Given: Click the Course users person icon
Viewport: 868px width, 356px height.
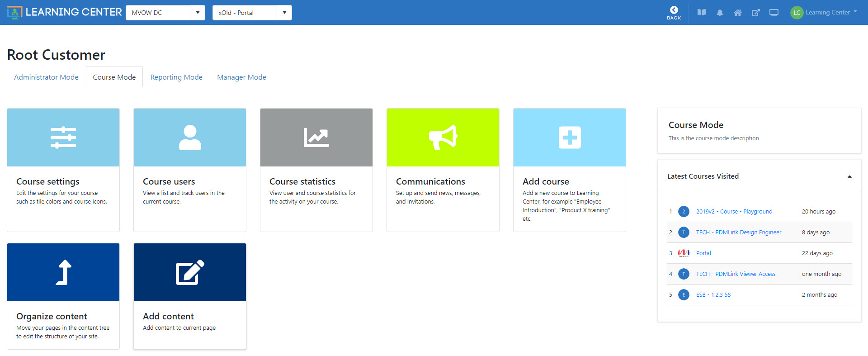Looking at the screenshot, I should [190, 138].
